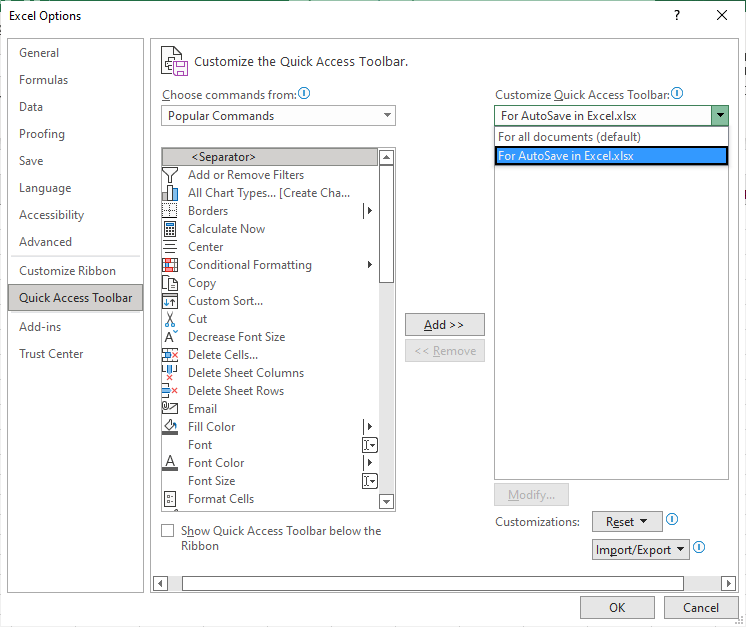Click the Cut scissors icon
Image resolution: width=746 pixels, height=627 pixels.
170,319
